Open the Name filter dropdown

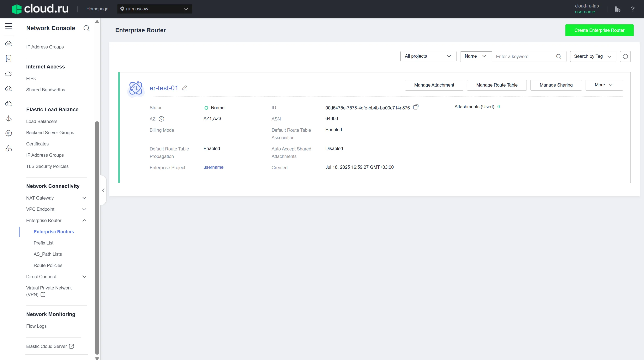(x=475, y=56)
